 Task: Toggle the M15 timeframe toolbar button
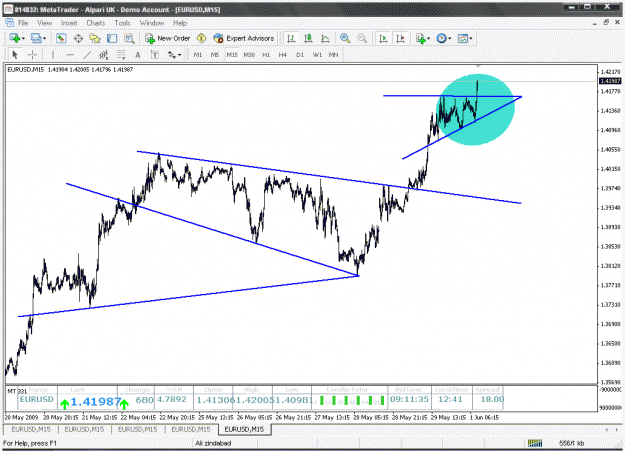click(x=232, y=55)
